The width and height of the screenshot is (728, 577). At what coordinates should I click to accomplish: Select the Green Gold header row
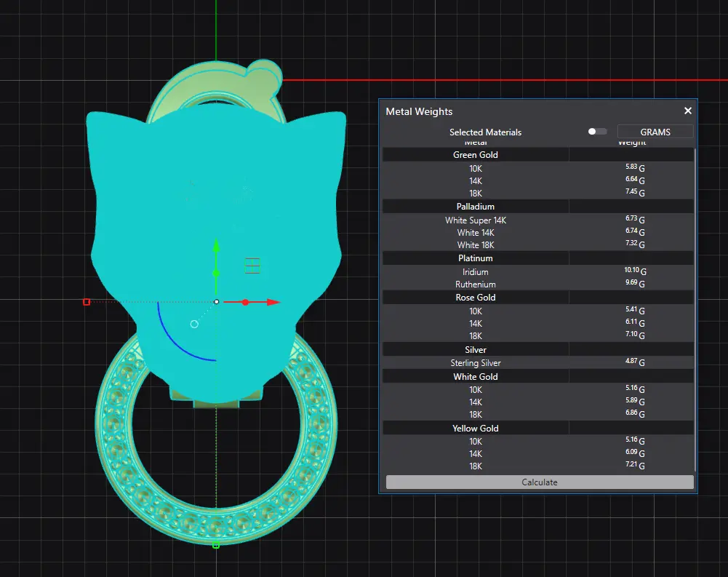point(537,155)
